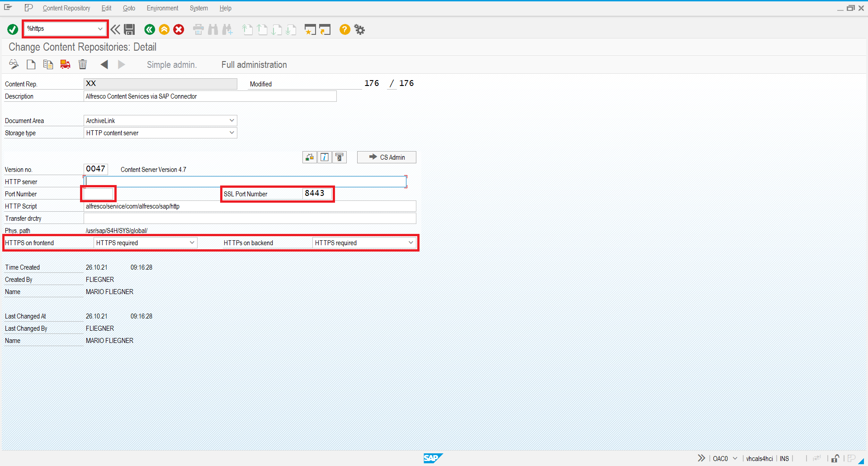Open the HTTPS on frontend dropdown

pos(192,243)
